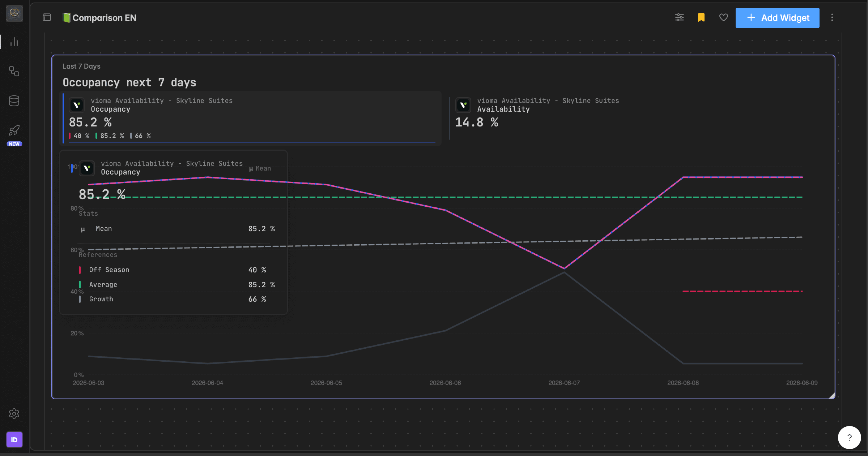This screenshot has width=868, height=456.
Task: Click the Add Widget button
Action: click(x=778, y=18)
